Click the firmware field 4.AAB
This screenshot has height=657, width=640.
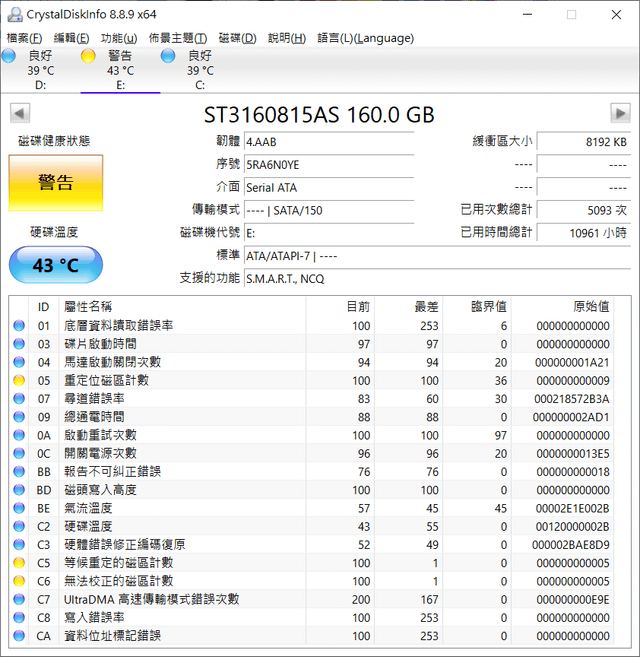point(329,142)
